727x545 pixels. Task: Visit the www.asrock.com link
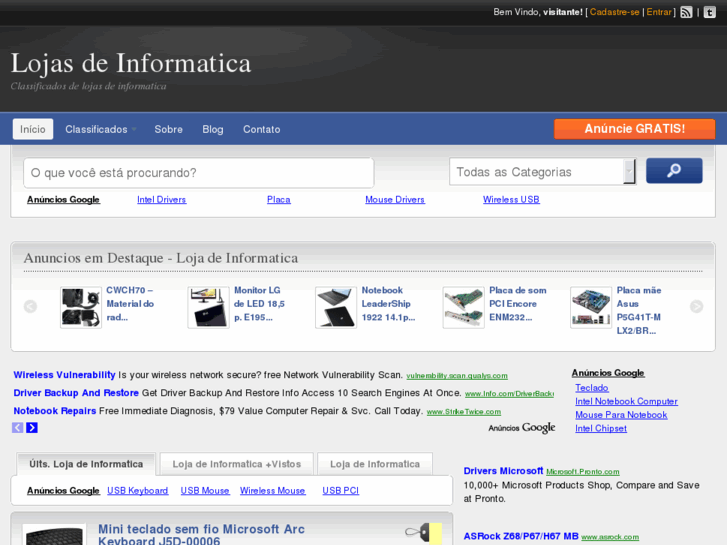[x=610, y=537]
